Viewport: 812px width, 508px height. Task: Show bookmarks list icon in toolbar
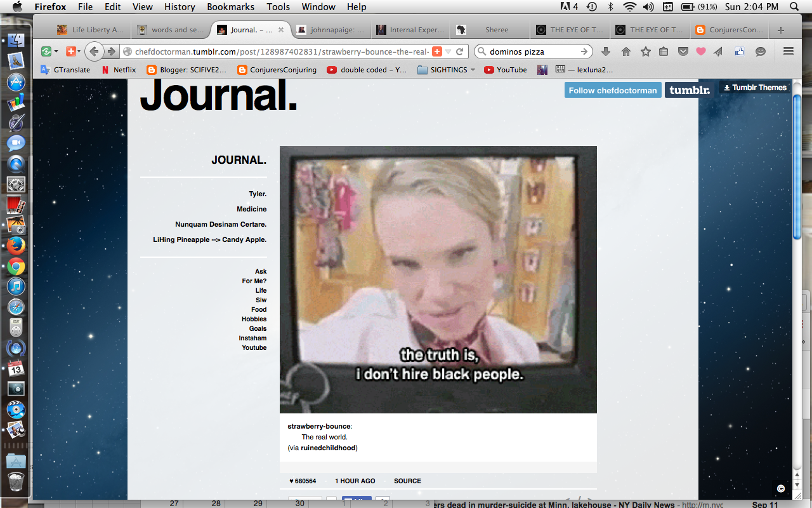pyautogui.click(x=664, y=51)
